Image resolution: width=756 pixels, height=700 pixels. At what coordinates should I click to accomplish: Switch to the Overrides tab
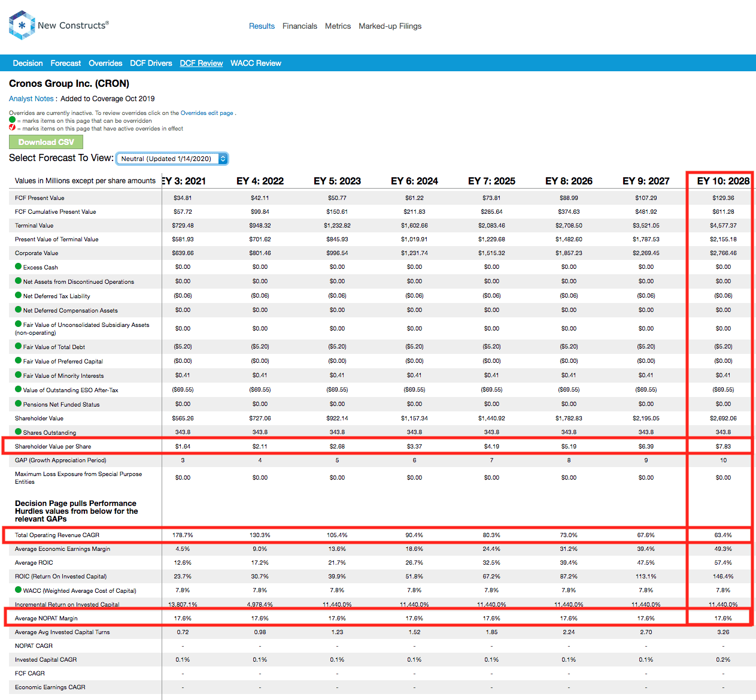pos(105,63)
